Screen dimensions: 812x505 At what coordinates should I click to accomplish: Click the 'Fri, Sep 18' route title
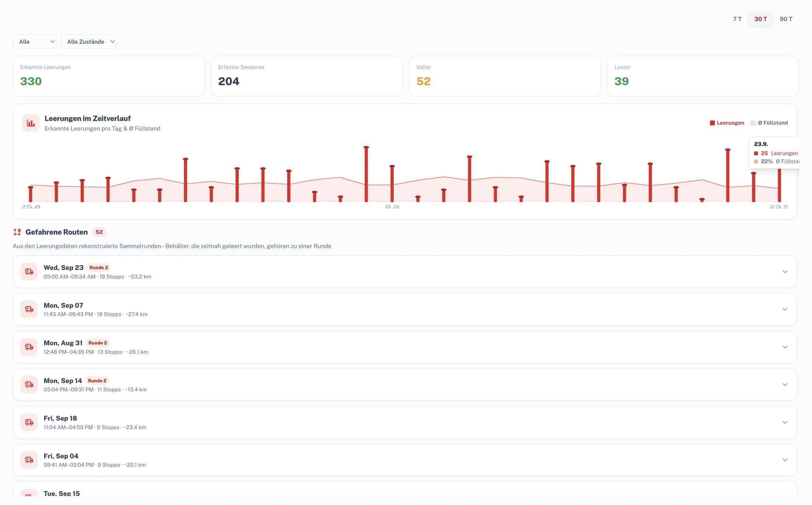60,418
